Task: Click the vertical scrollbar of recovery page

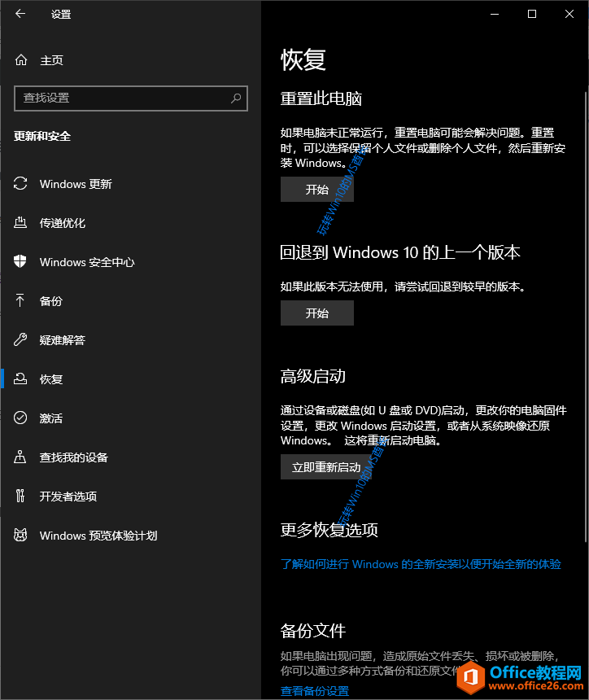Action: tap(586, 317)
